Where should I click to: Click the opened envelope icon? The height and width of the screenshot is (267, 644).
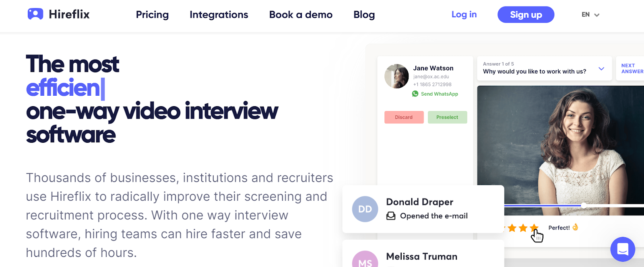[x=391, y=216]
